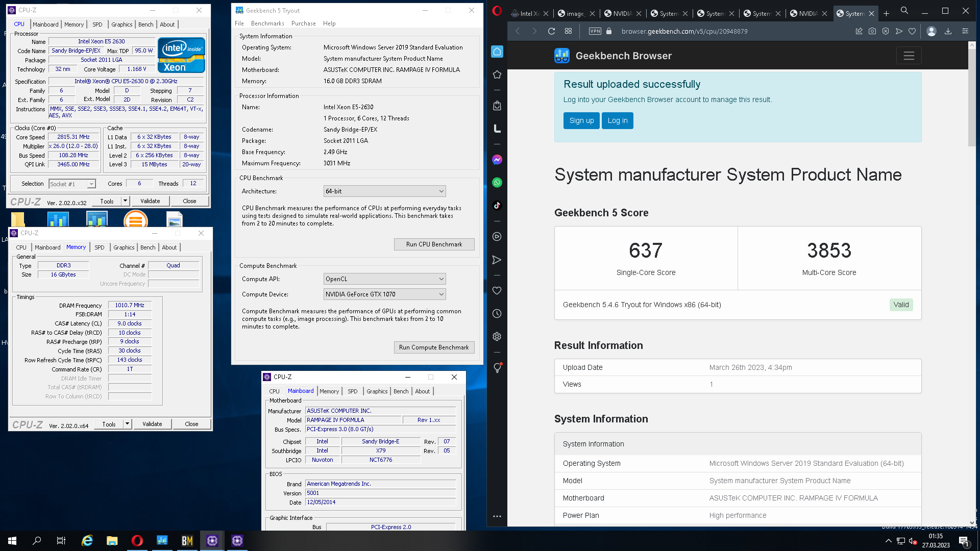Screen dimensions: 980x551
Task: Open TikTok in Opera sidebar
Action: click(497, 205)
